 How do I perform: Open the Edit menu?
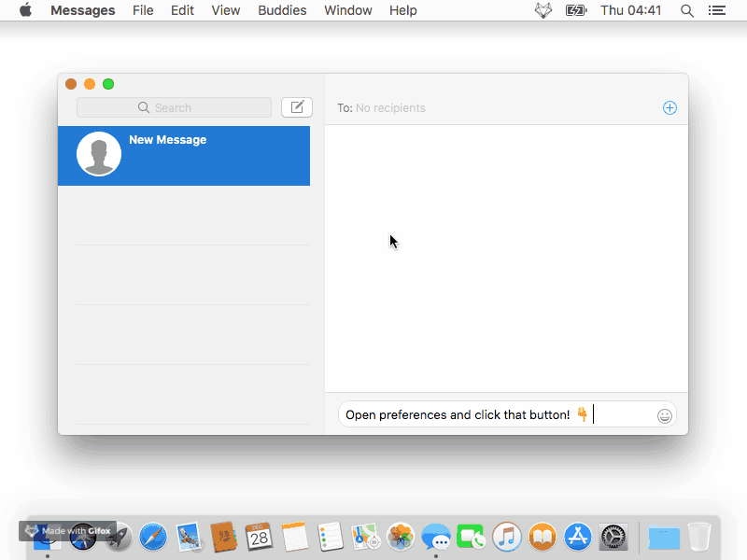tap(182, 10)
